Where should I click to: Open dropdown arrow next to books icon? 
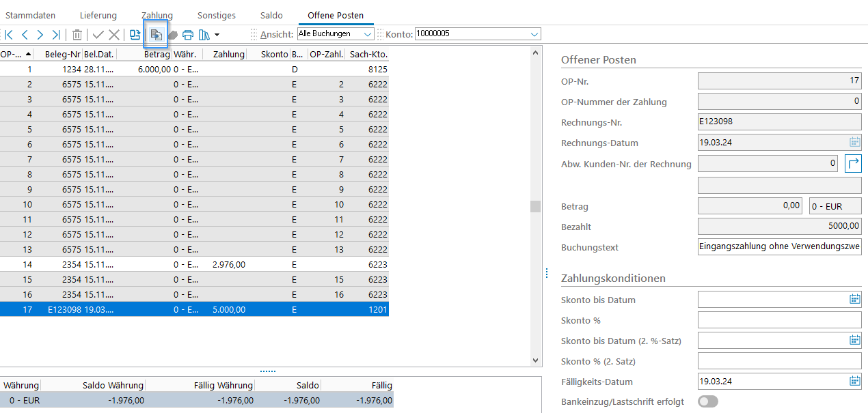[217, 35]
